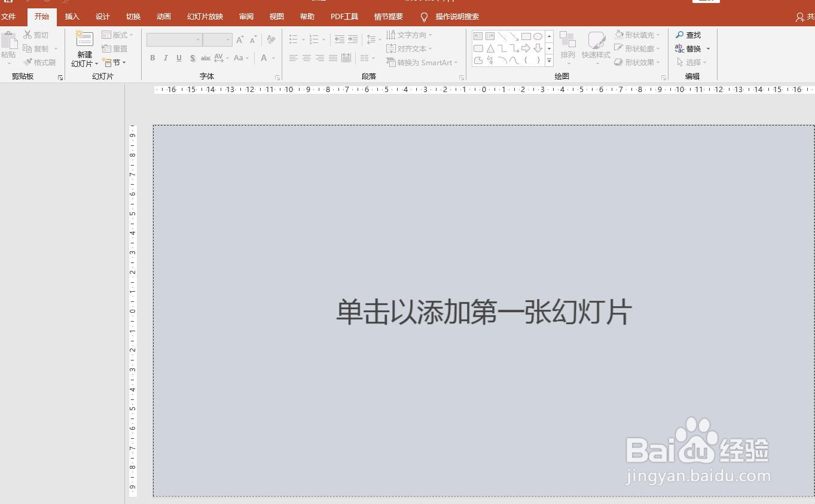Switch to the 插入 (Insert) tab
The width and height of the screenshot is (815, 504).
(72, 17)
